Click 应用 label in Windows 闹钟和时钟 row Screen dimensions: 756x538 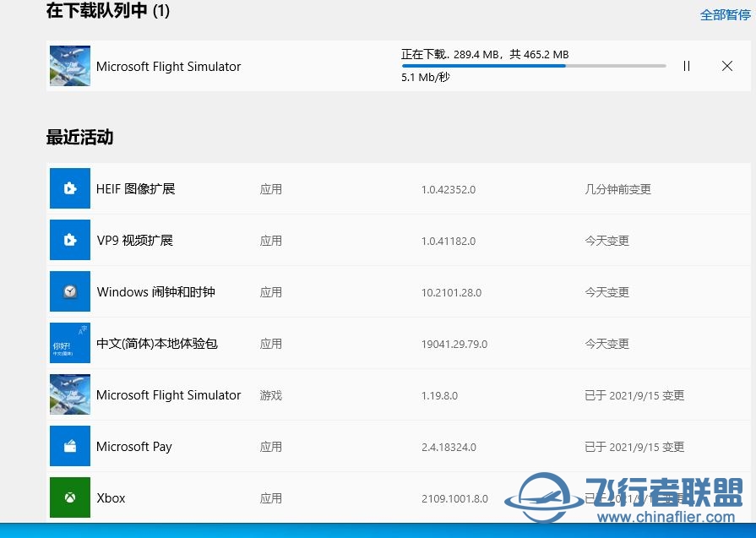pos(270,292)
